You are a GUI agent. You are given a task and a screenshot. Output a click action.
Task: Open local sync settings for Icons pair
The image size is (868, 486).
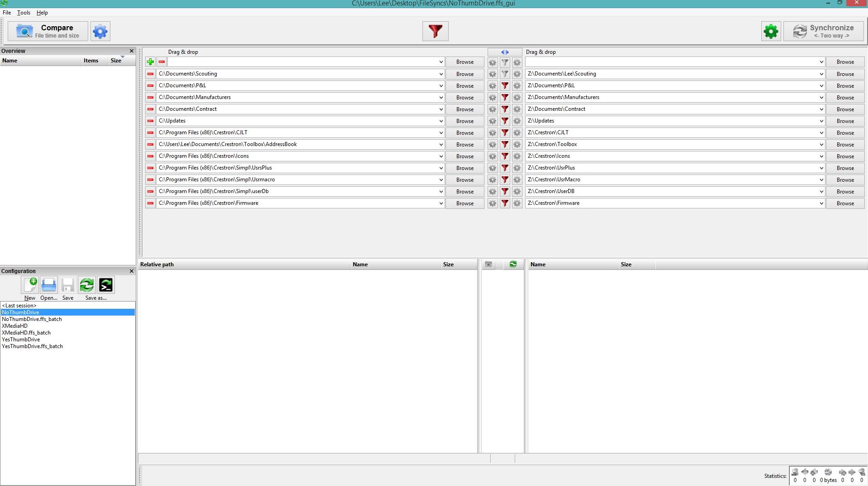517,156
